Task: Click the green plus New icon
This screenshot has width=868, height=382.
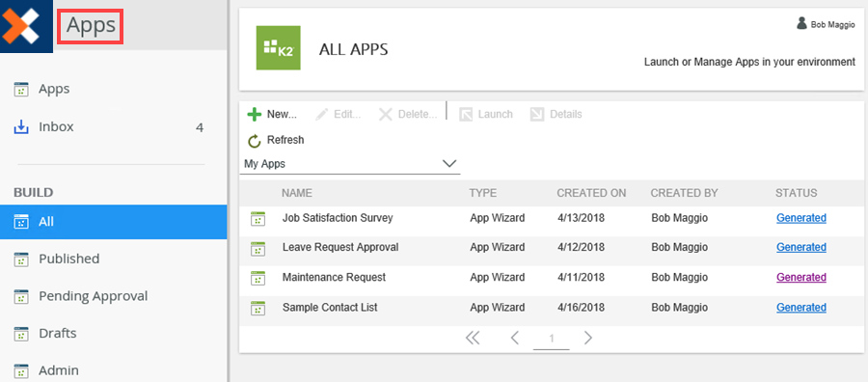Action: pyautogui.click(x=254, y=115)
